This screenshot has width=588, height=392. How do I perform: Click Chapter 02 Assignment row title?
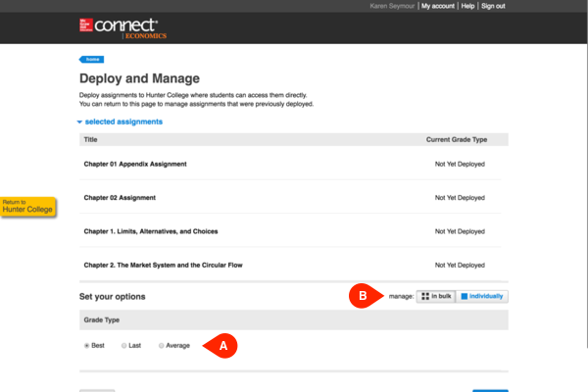tap(120, 197)
